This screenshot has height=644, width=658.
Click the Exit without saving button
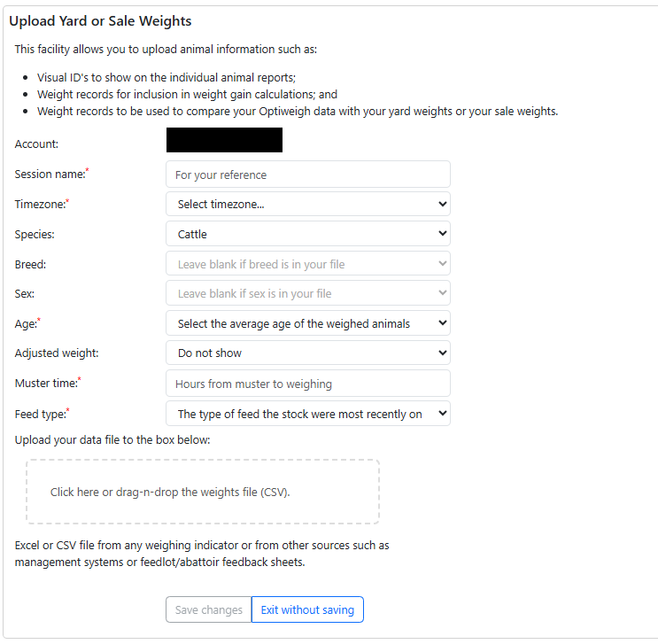(307, 609)
